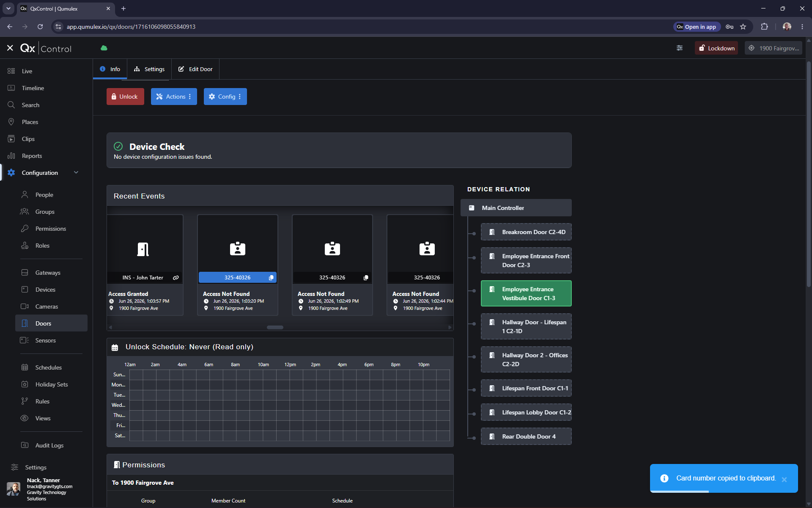Open the 1:03:20 PM Access Not Found event
Viewport: 812px width, 508px height.
pyautogui.click(x=238, y=265)
